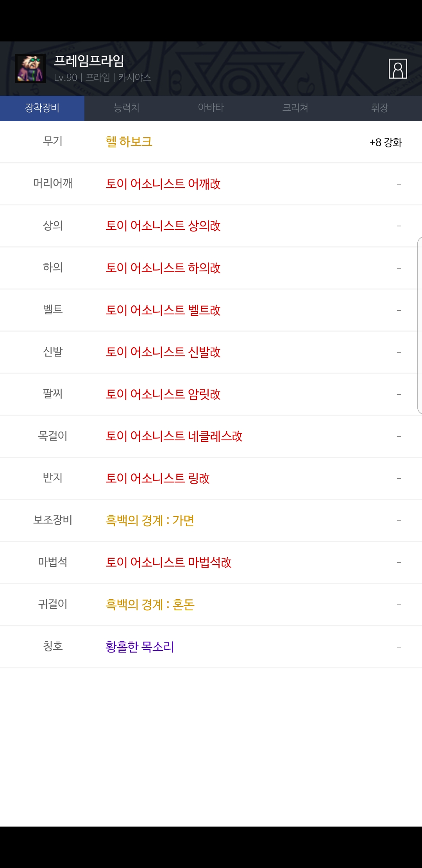
Task: Select 토이 어소니스트 네클레스改 necklace
Action: [174, 436]
